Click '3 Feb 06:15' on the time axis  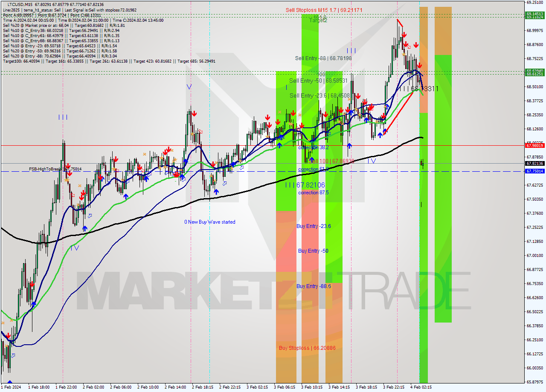pyautogui.click(x=285, y=387)
